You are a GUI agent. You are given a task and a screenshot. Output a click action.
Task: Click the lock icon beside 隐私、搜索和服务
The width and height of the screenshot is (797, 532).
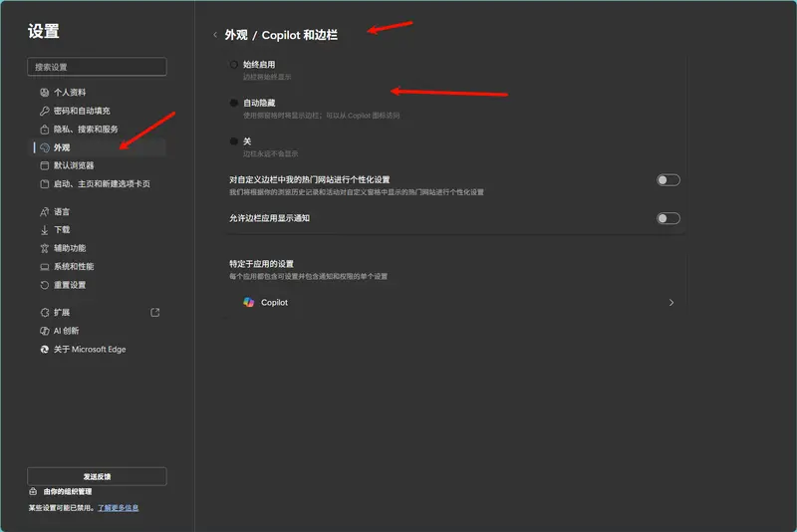tap(45, 130)
